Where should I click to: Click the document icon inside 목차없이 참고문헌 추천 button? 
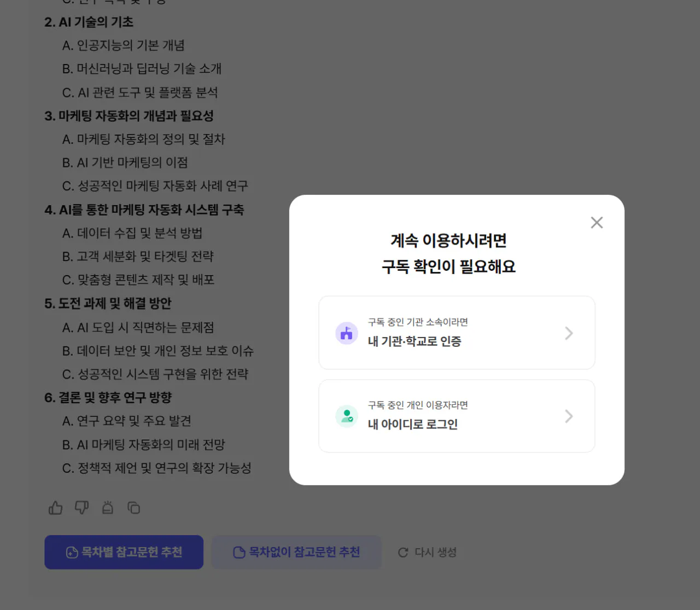click(x=238, y=553)
